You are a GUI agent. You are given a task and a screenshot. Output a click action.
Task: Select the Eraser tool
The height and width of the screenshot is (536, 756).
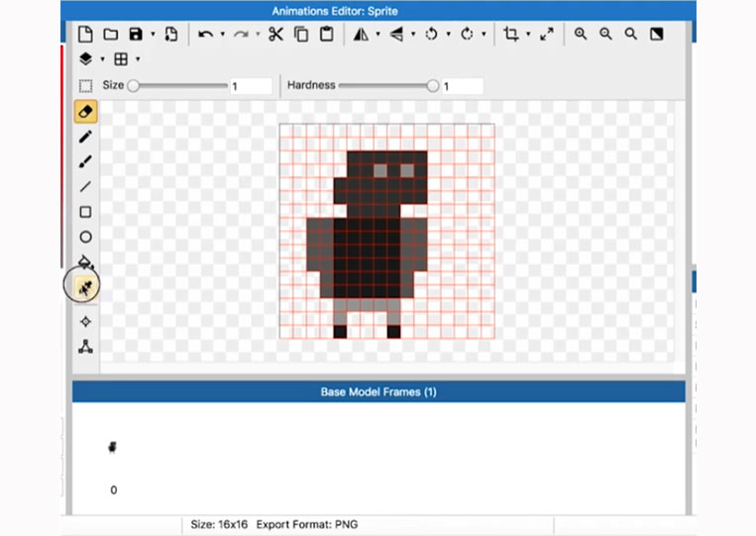(x=86, y=112)
